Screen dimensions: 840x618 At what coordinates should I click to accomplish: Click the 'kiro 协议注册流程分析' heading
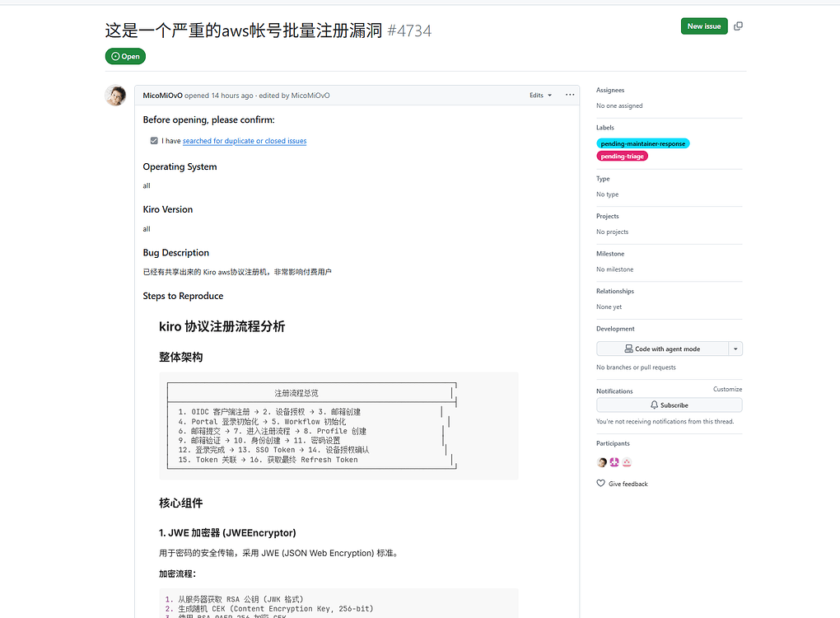[222, 326]
